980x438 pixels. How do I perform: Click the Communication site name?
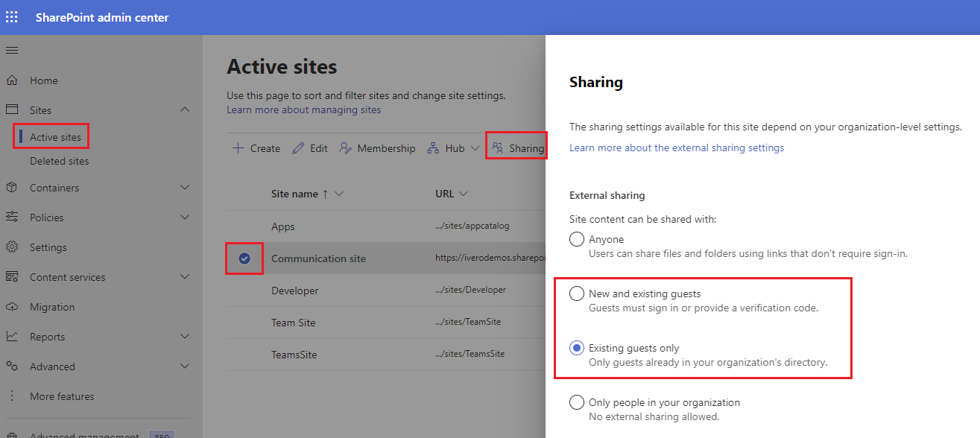[x=318, y=258]
